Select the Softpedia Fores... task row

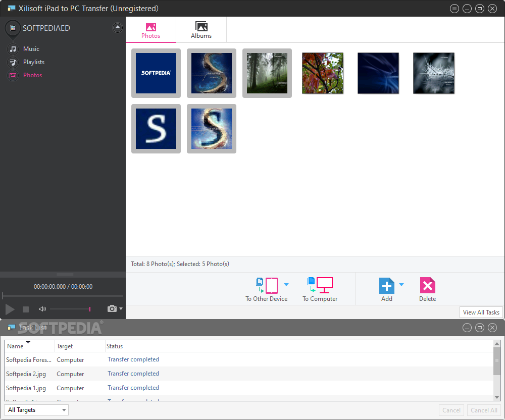pyautogui.click(x=248, y=359)
